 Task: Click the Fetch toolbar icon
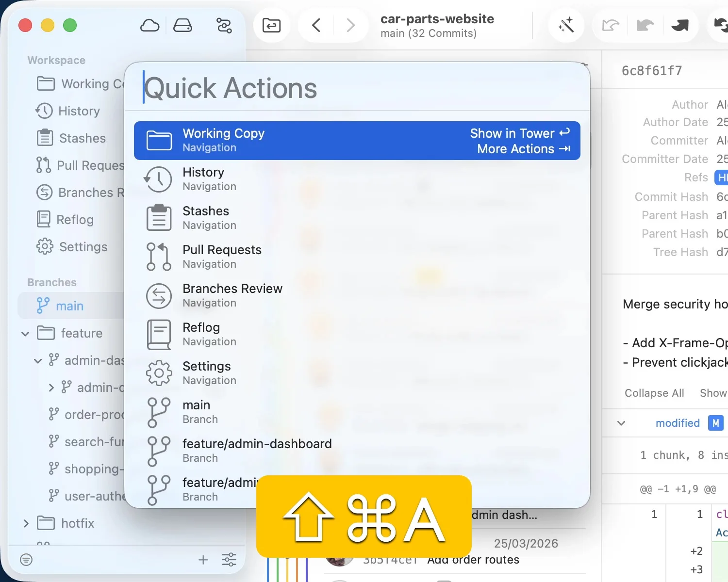[610, 25]
